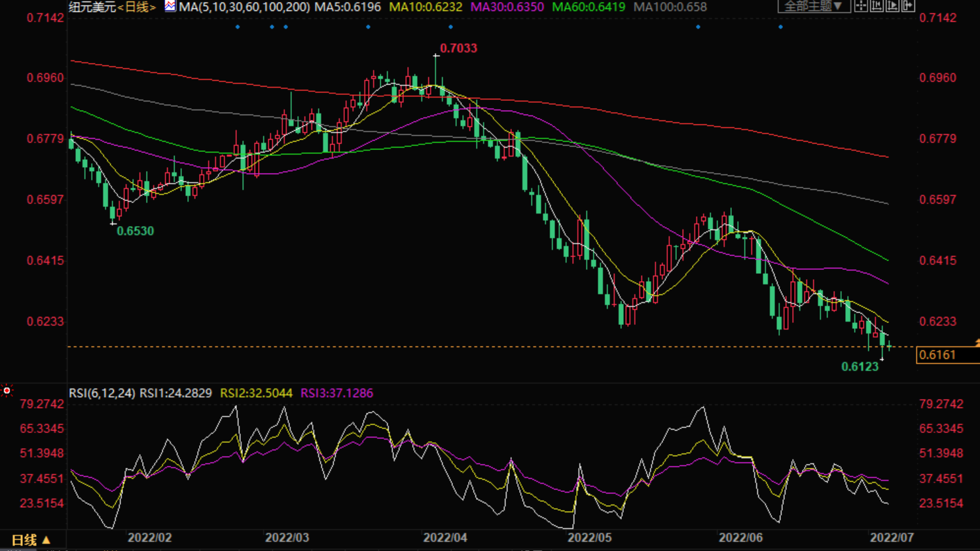Expand the 日线 period selector at bottom
The width and height of the screenshot is (980, 551).
tap(31, 541)
